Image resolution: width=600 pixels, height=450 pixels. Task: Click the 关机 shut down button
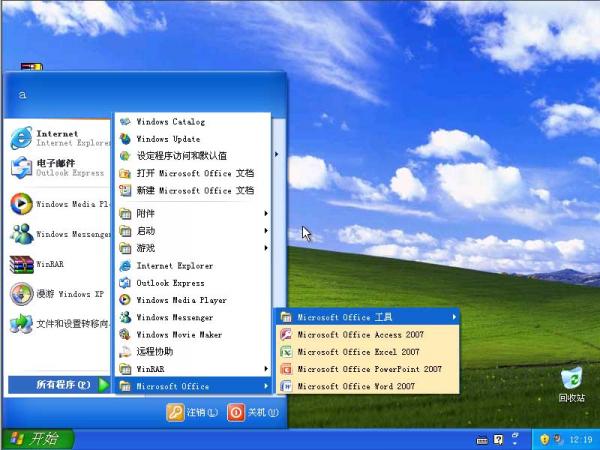(253, 412)
